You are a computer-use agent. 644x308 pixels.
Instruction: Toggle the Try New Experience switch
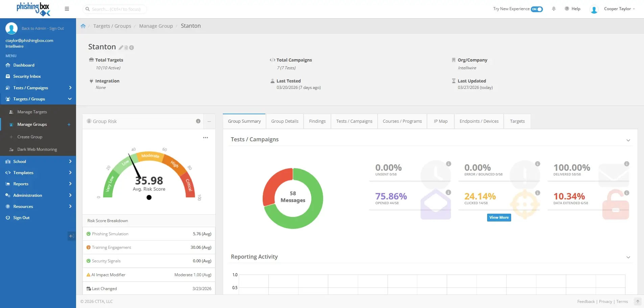pyautogui.click(x=536, y=9)
